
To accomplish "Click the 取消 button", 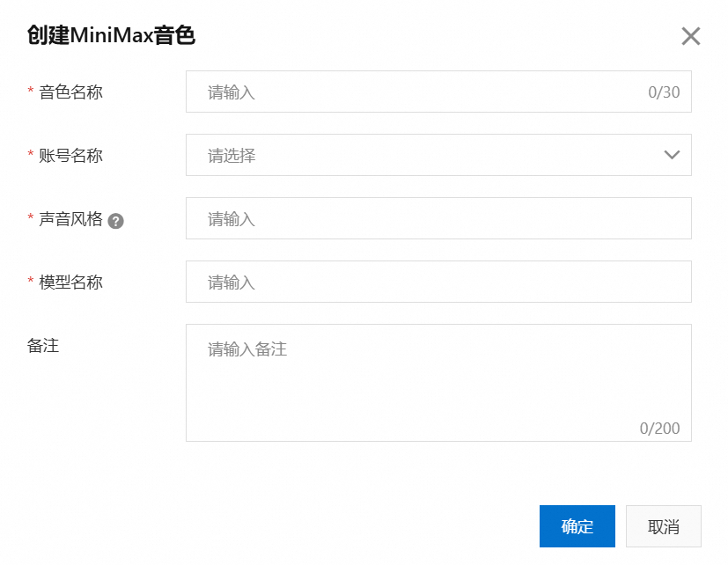I will (664, 526).
